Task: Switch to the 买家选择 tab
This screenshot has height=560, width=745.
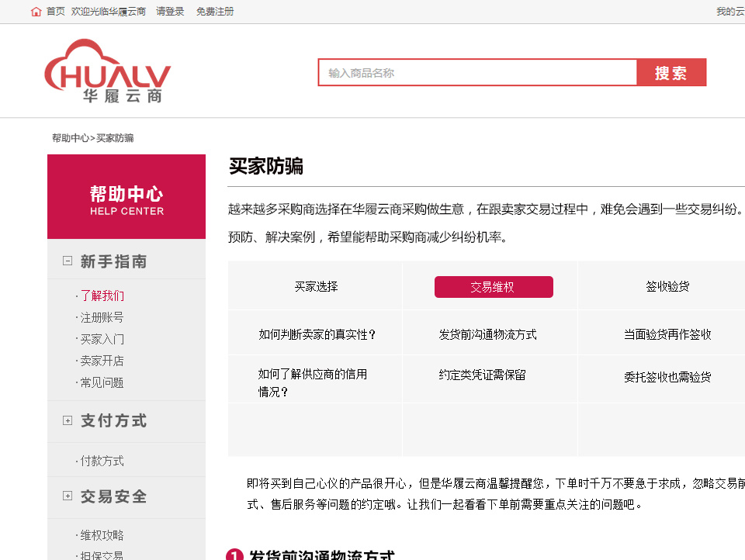Action: pyautogui.click(x=314, y=285)
